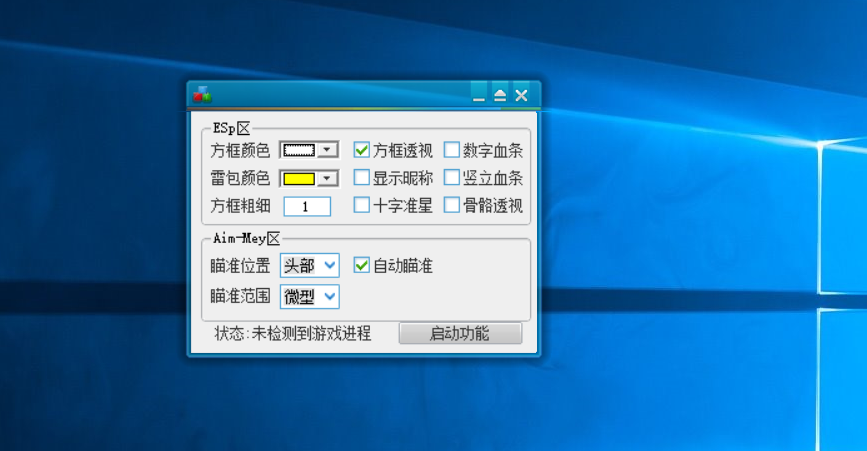This screenshot has height=451, width=867.
Task: Click the colored blocks app icon in title bar
Action: 202,95
